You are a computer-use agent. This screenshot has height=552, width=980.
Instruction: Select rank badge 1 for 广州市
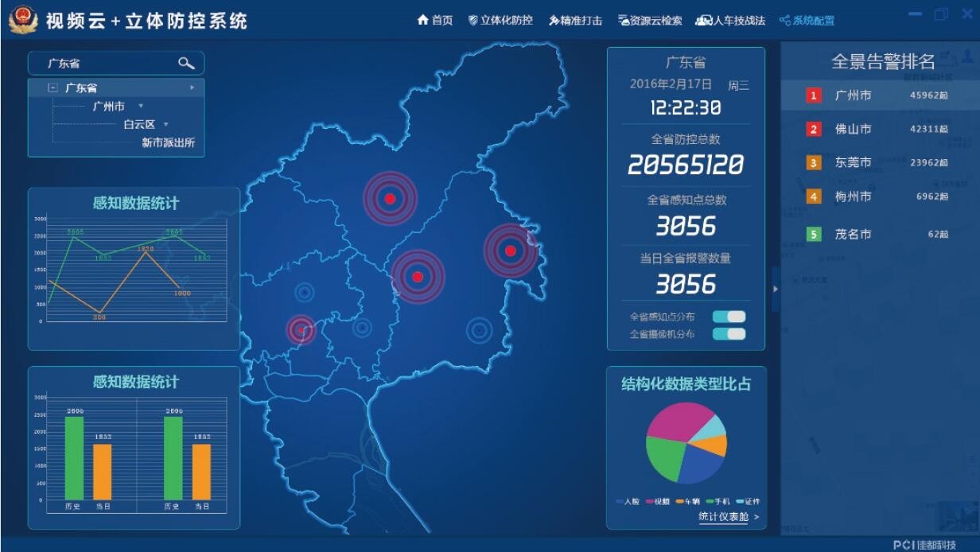click(x=814, y=95)
